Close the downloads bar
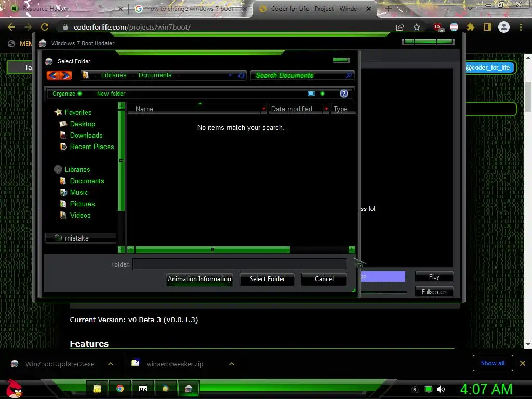This screenshot has width=532, height=399. [x=523, y=363]
